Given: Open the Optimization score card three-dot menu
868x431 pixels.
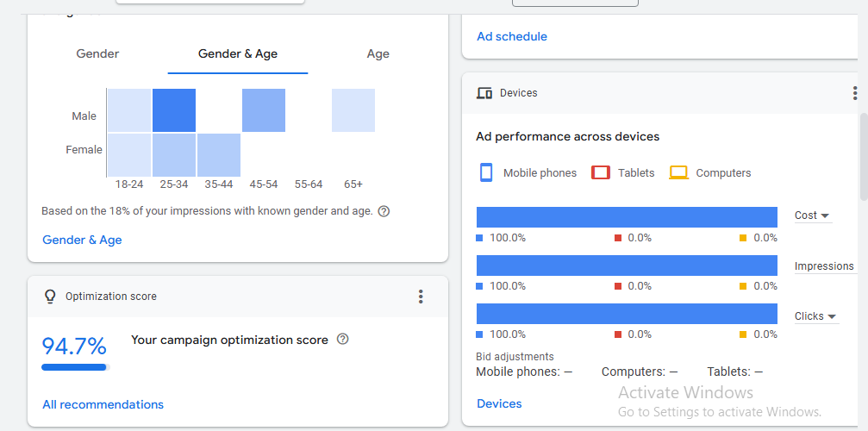Looking at the screenshot, I should pos(421,297).
